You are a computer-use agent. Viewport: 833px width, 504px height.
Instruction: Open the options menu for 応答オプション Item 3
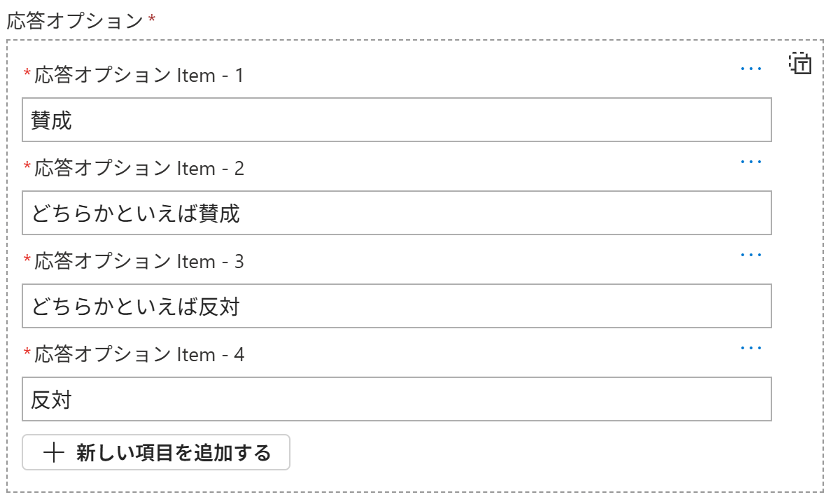(750, 253)
